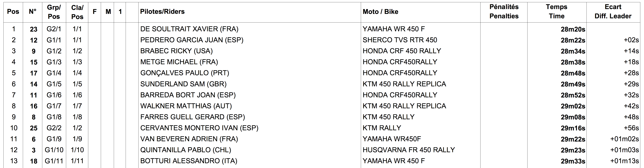The image size is (644, 168).
Task: Select rider SUNDERLAND SAM (GBR)
Action: coord(183,84)
